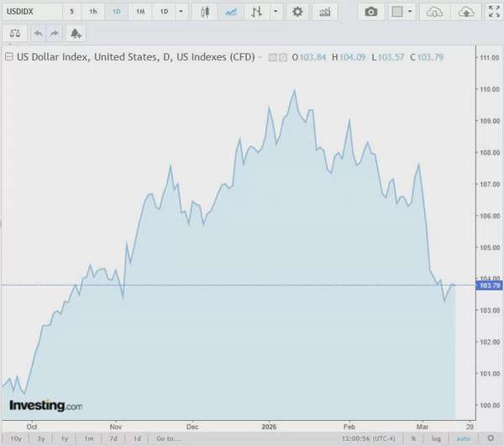Screen dimensions: 504x446
Task: Select the 1h interval tab
Action: (x=93, y=12)
